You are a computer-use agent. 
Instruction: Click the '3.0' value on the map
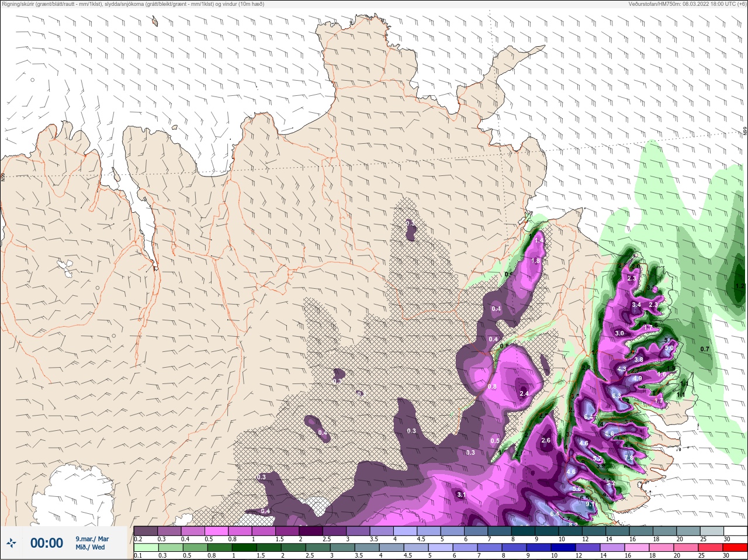[x=619, y=333]
